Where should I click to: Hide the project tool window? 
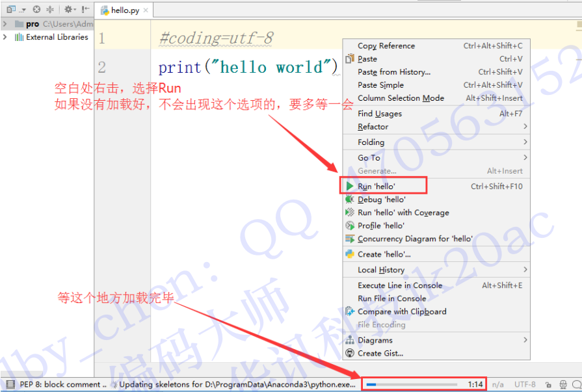pyautogui.click(x=85, y=9)
